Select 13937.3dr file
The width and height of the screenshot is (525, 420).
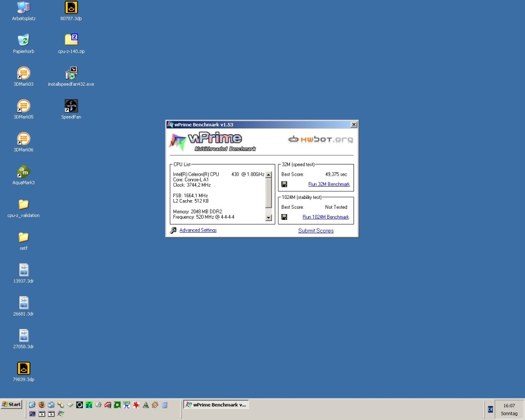23,274
